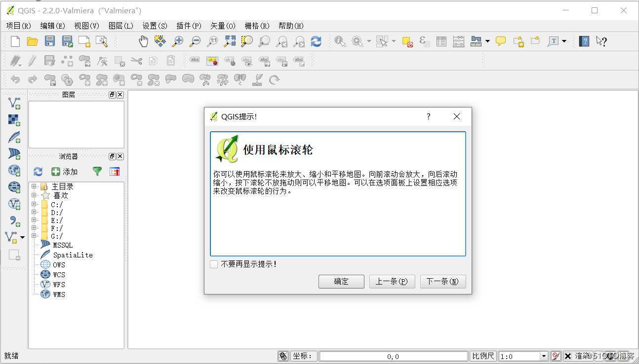Viewport: 639px width, 364px height.
Task: Click the 添加 button in browser panel
Action: tap(65, 172)
